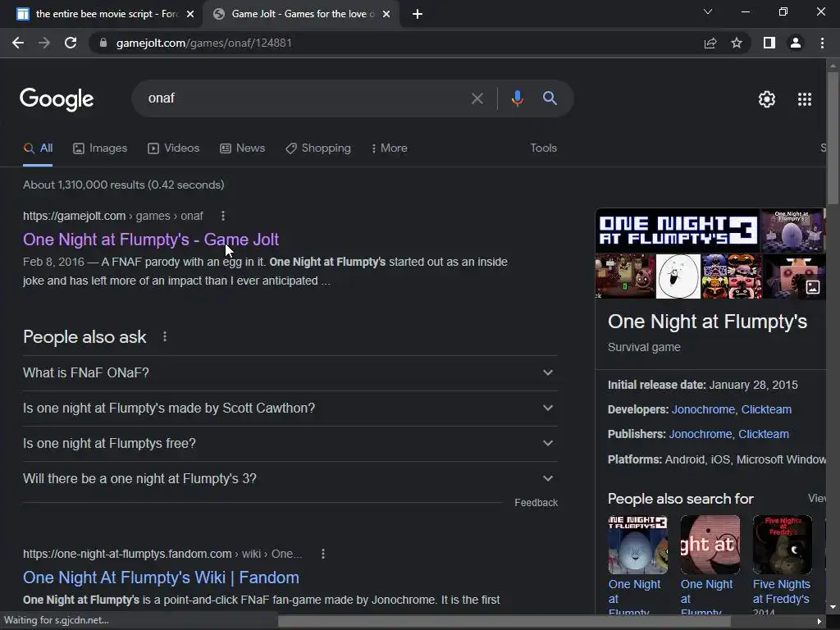The image size is (840, 630).
Task: Go back with the browser back arrow
Action: [x=18, y=43]
